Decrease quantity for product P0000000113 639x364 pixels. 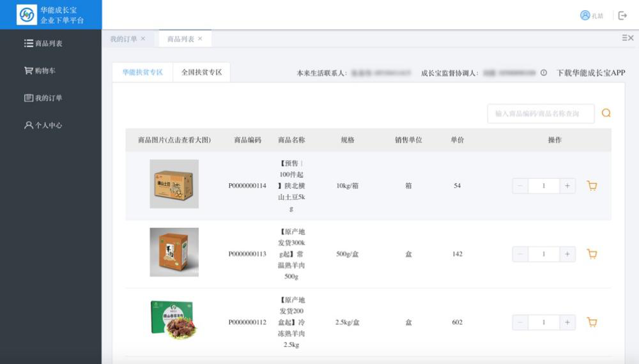(x=520, y=254)
